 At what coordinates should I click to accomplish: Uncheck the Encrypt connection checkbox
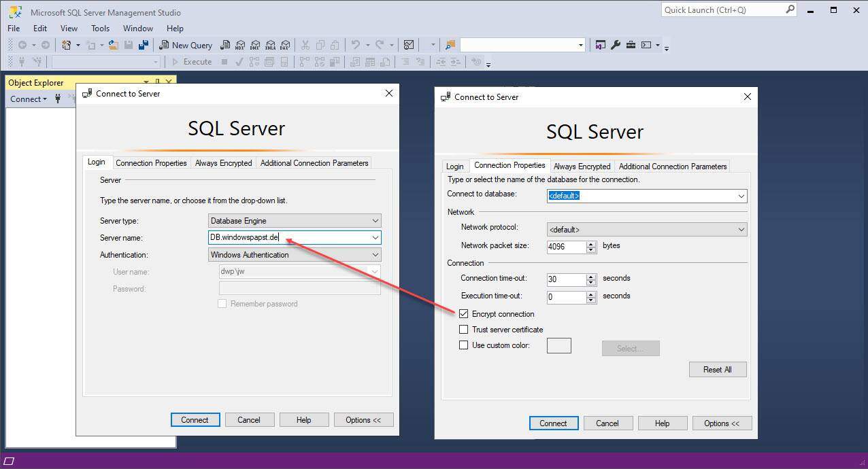point(464,314)
